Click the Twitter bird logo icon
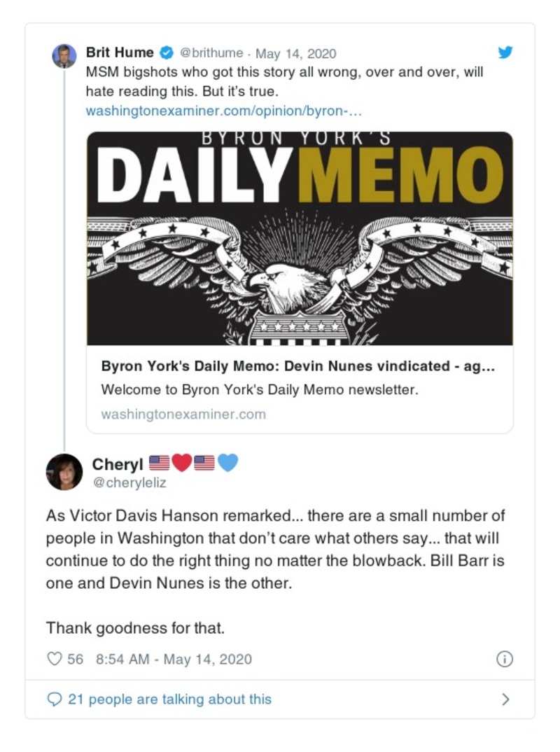The image size is (560, 752). [x=505, y=53]
